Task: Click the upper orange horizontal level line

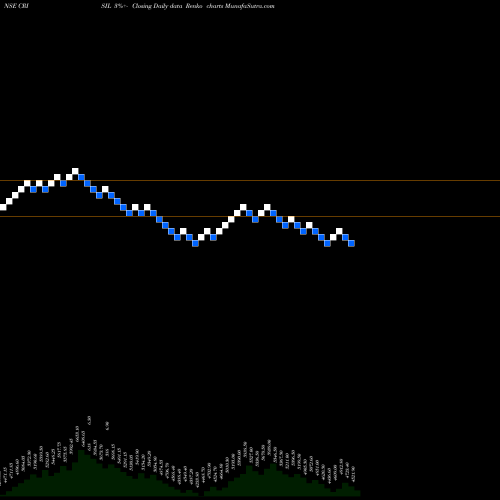Action: point(250,181)
